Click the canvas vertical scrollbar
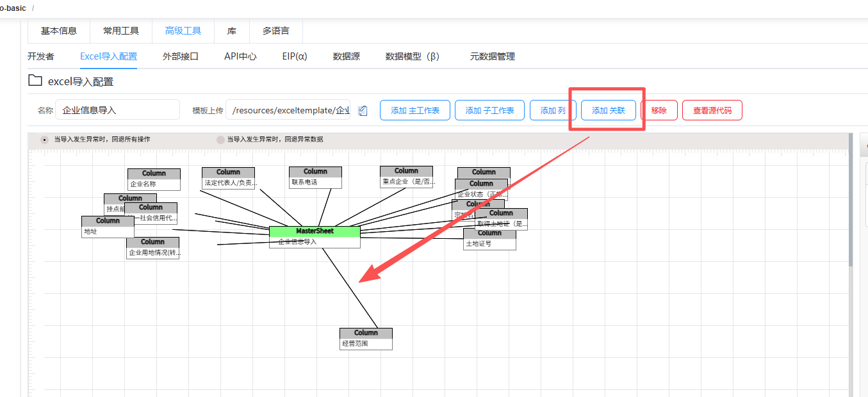 (851, 200)
